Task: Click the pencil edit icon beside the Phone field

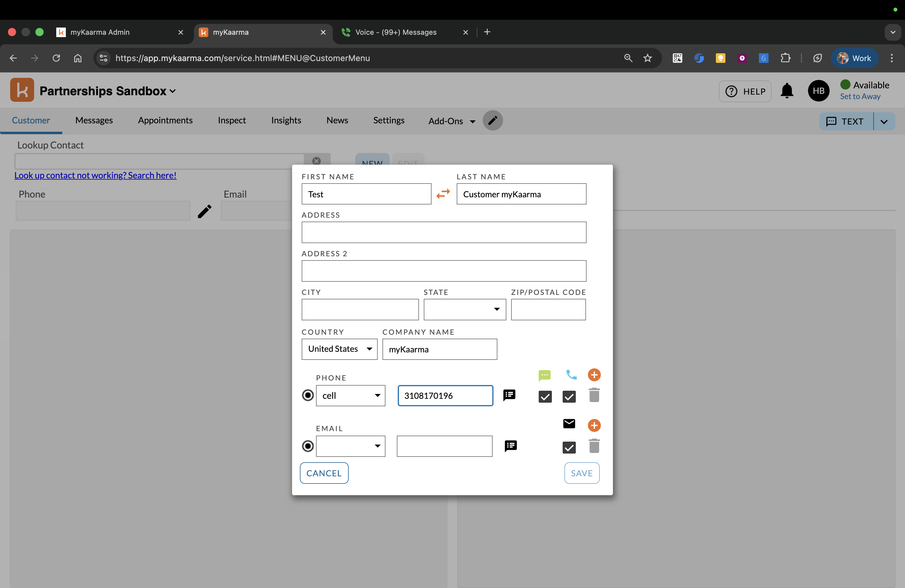Action: [x=204, y=211]
